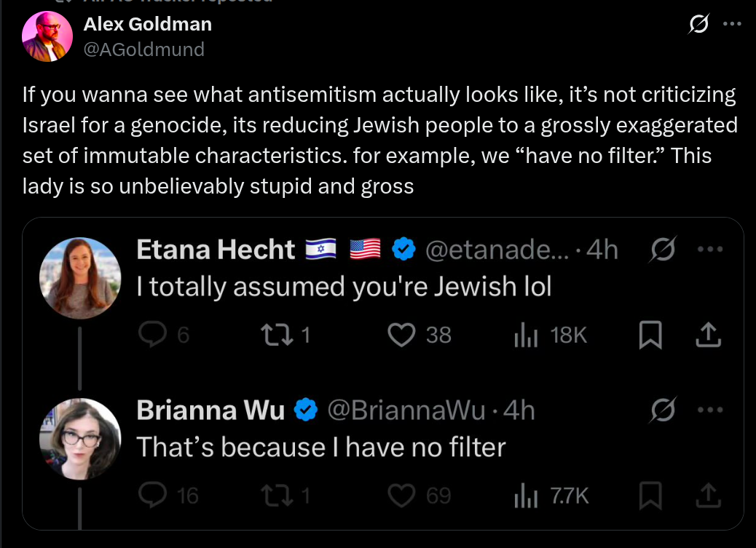Open more options menu on Alex Goldman's post
756x548 pixels.
[731, 24]
